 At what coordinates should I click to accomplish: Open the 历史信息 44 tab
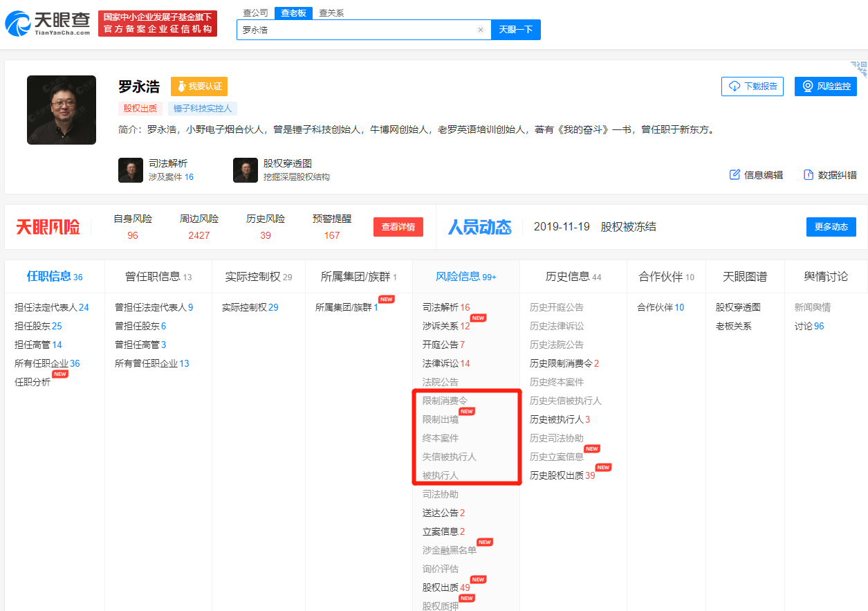(x=573, y=277)
